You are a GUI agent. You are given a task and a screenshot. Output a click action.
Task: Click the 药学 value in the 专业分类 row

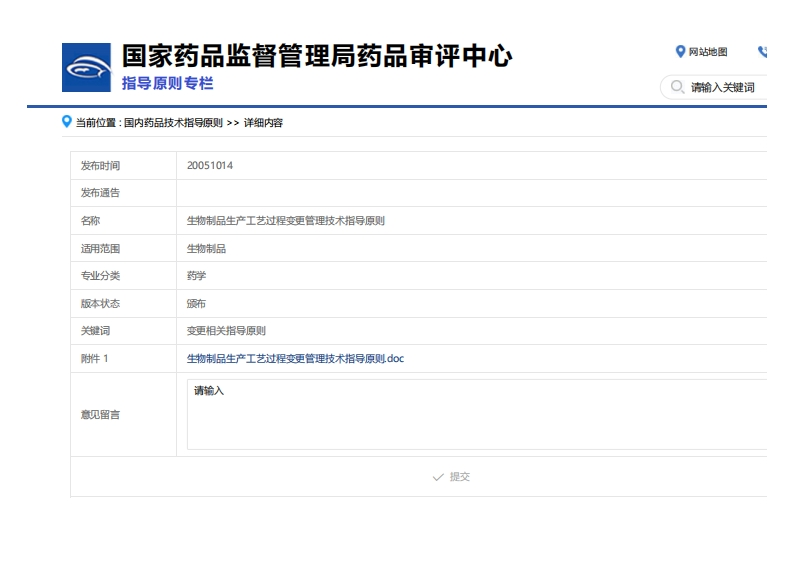tap(196, 276)
